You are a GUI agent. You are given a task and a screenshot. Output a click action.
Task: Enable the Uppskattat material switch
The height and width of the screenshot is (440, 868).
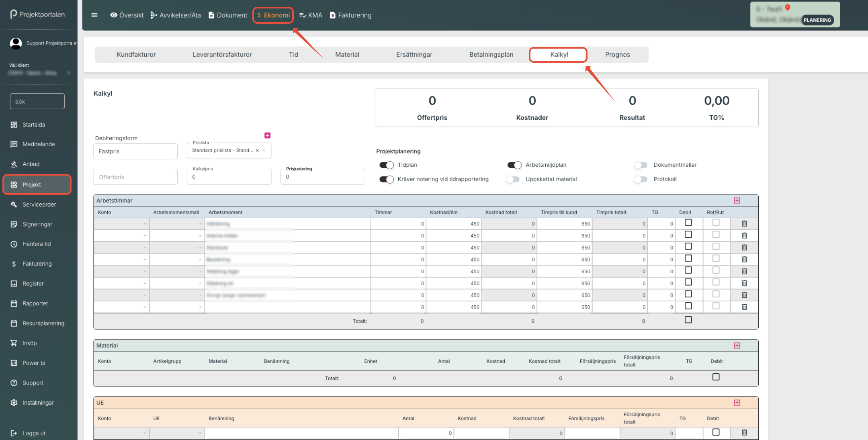tap(513, 180)
